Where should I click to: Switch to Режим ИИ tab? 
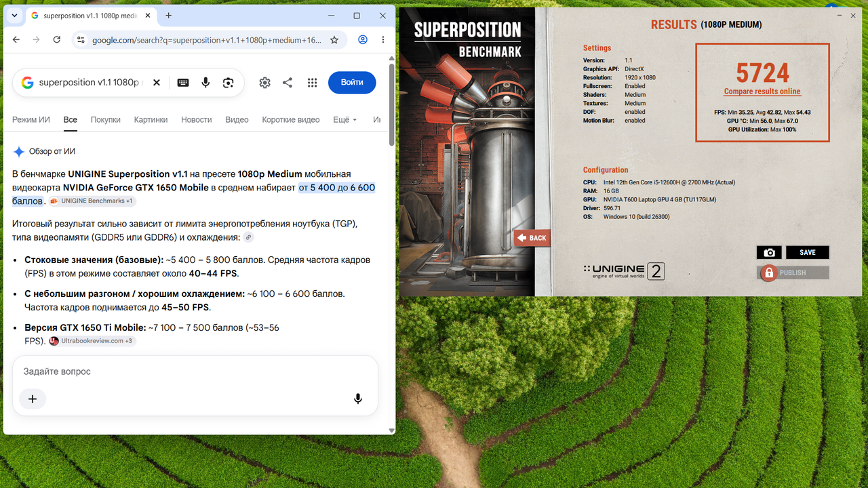(x=31, y=120)
